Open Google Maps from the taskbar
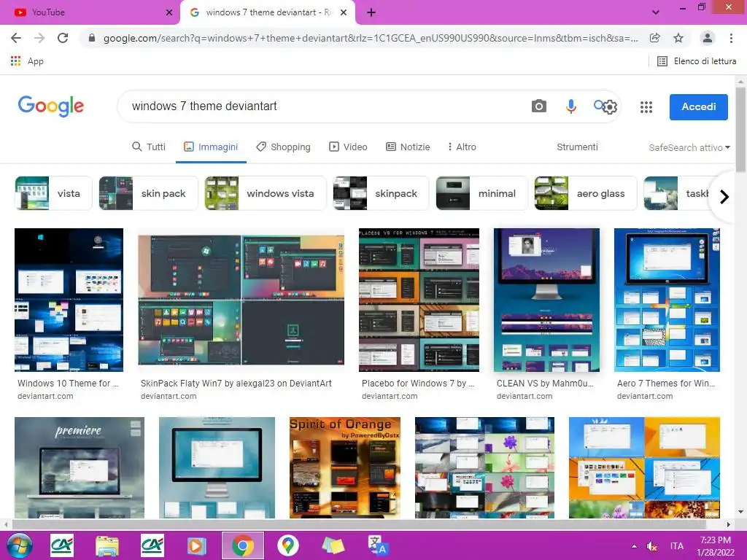 coord(287,545)
